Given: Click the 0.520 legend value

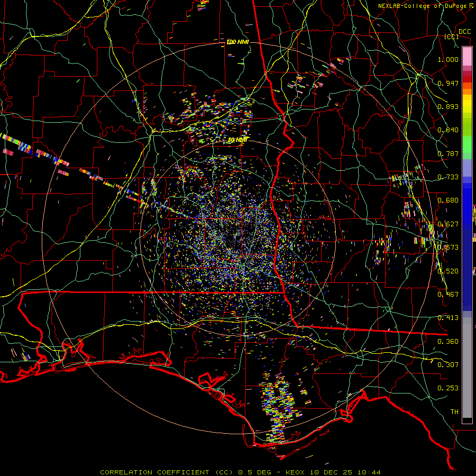Looking at the screenshot, I should tap(448, 271).
